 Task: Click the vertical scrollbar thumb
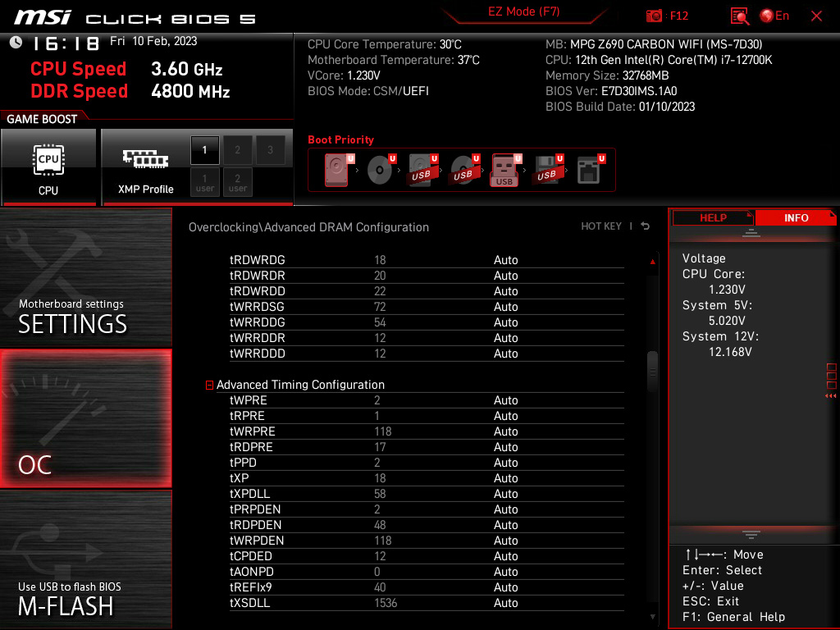[x=652, y=372]
